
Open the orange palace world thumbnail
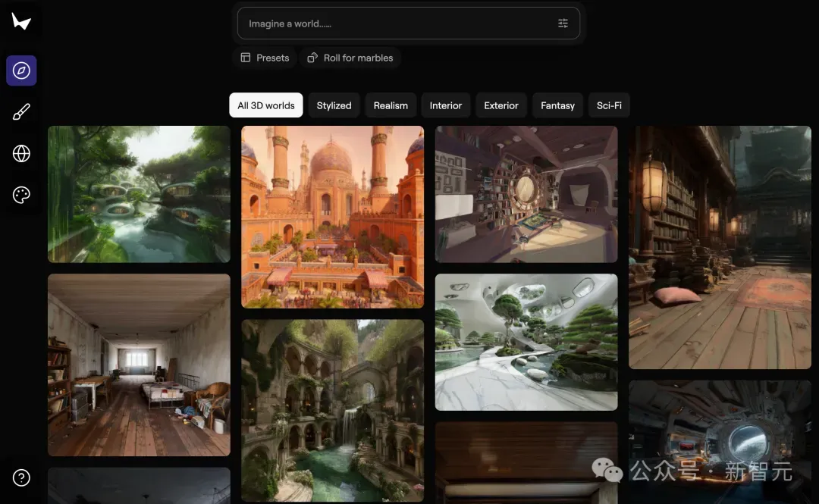click(332, 217)
